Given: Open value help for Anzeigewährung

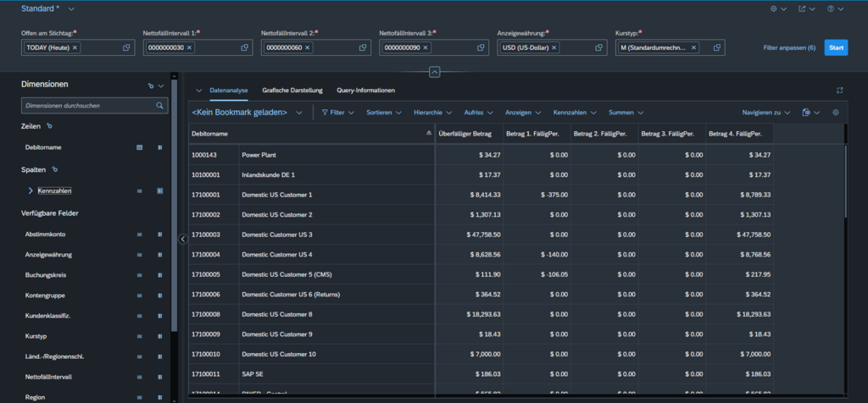Looking at the screenshot, I should [x=598, y=47].
